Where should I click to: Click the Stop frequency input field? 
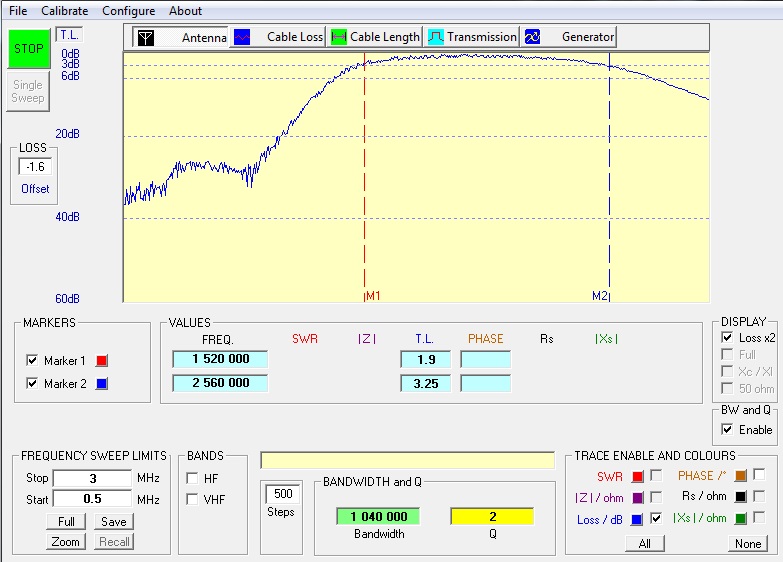pyautogui.click(x=91, y=478)
